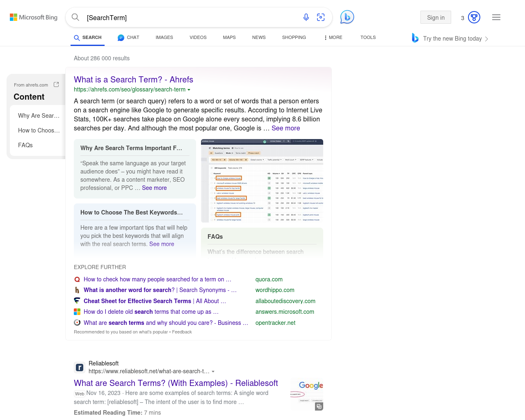525x420 pixels.
Task: Open 'Cheat Sheet for Effective Search Terms' link
Action: [155, 301]
